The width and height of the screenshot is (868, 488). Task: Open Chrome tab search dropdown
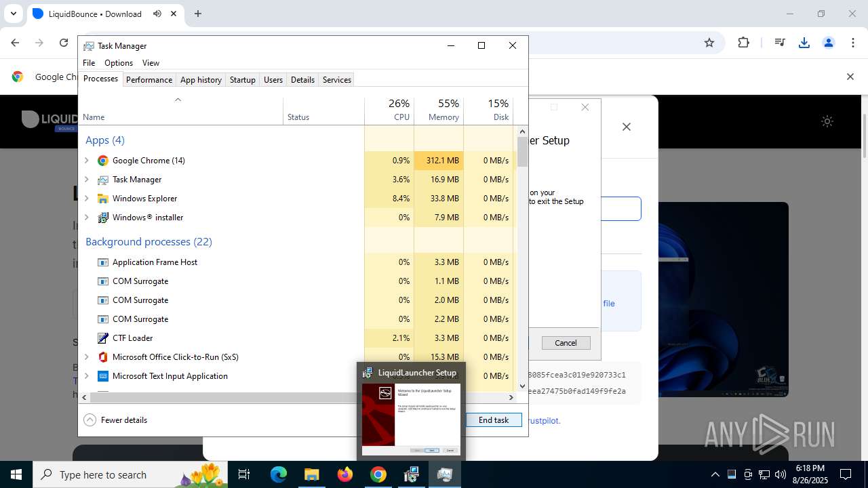click(x=13, y=14)
